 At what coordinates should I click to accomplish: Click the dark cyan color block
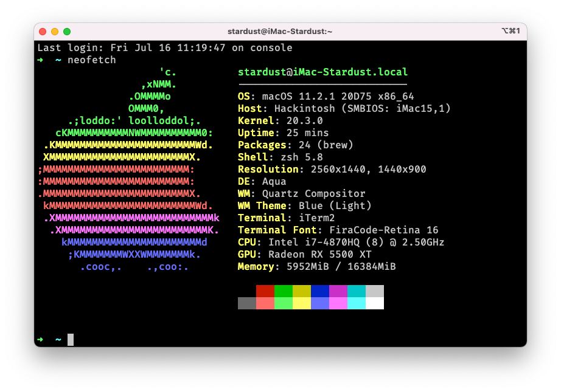click(357, 291)
